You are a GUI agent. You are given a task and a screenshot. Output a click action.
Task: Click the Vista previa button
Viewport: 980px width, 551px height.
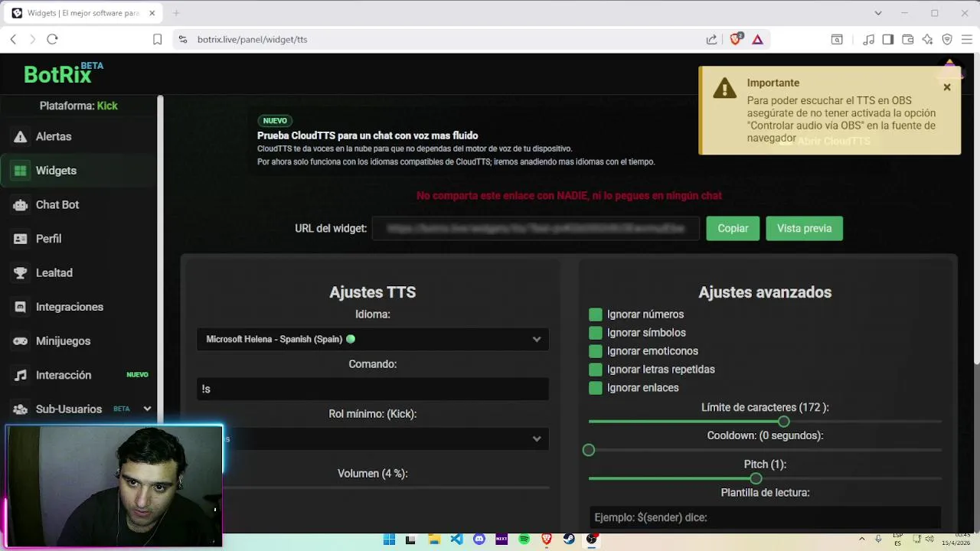(804, 228)
